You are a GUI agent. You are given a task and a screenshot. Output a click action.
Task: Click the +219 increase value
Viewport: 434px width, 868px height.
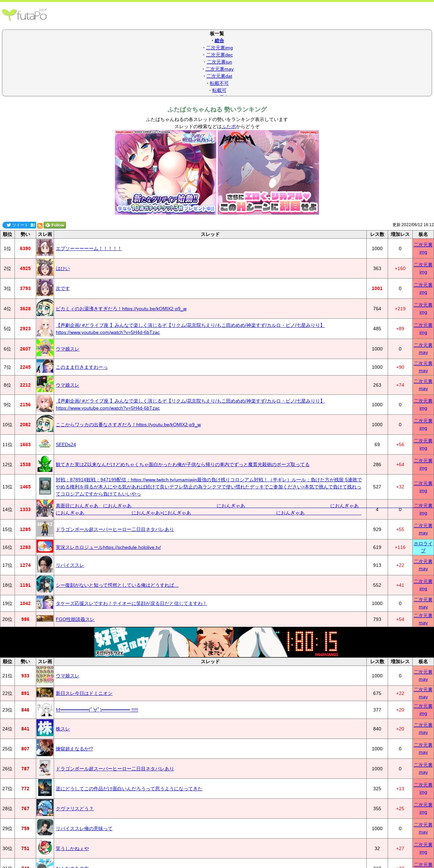point(400,309)
